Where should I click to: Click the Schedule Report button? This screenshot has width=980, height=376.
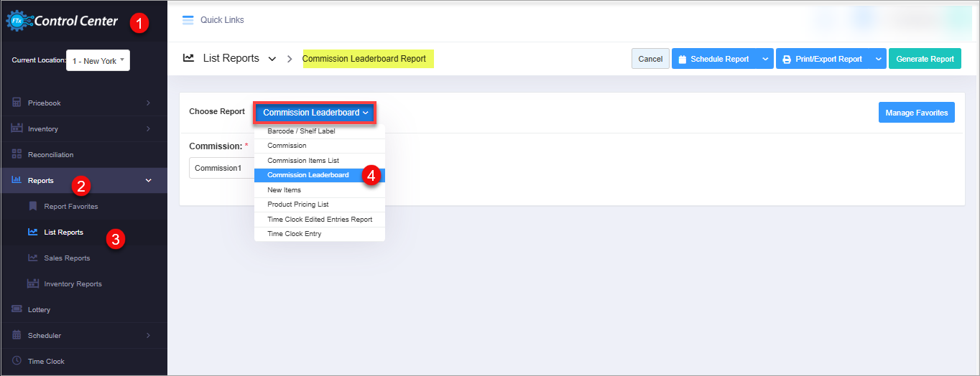[714, 59]
